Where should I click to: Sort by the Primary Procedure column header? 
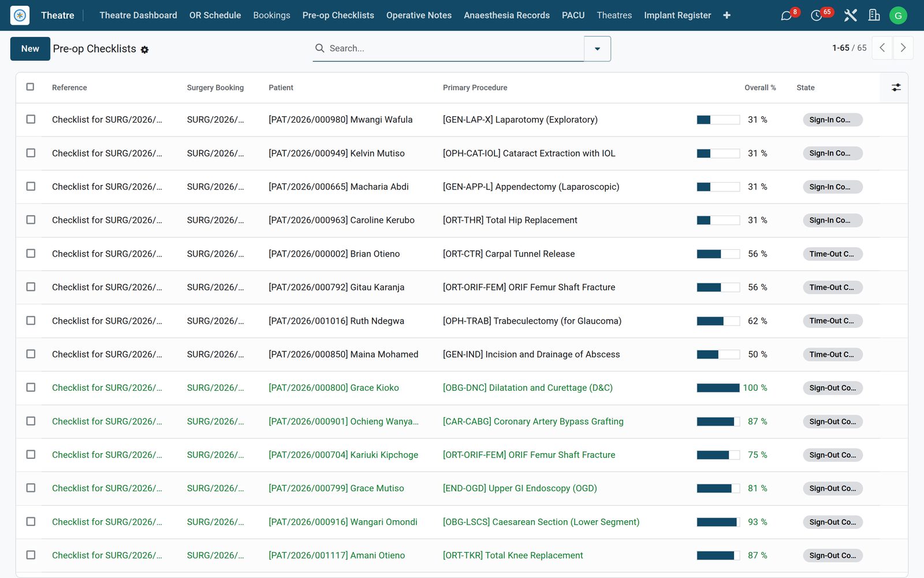pyautogui.click(x=475, y=88)
